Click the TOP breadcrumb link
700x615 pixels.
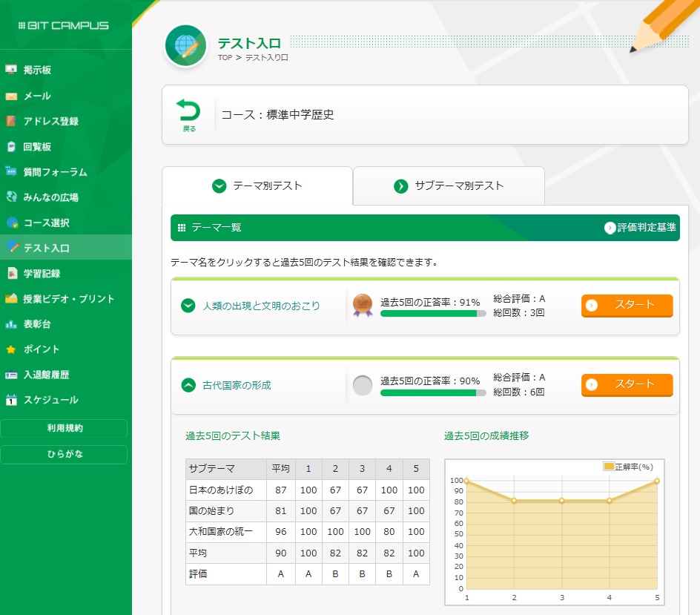pyautogui.click(x=225, y=57)
